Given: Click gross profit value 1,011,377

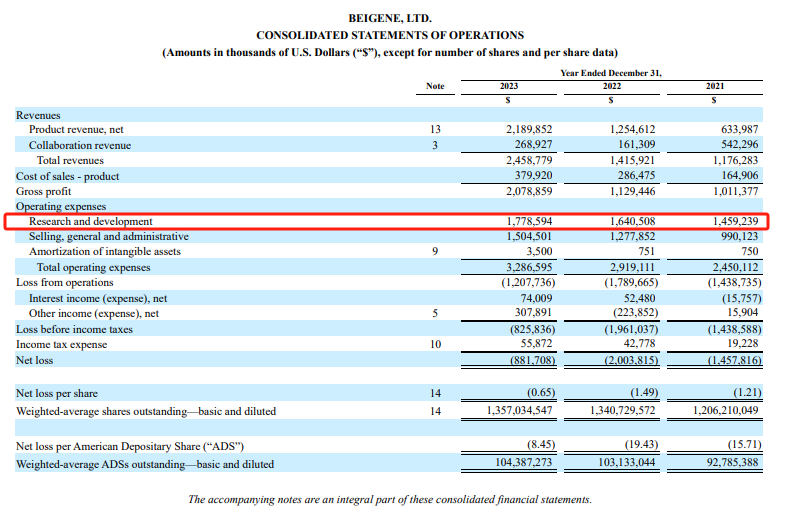Looking at the screenshot, I should [735, 191].
